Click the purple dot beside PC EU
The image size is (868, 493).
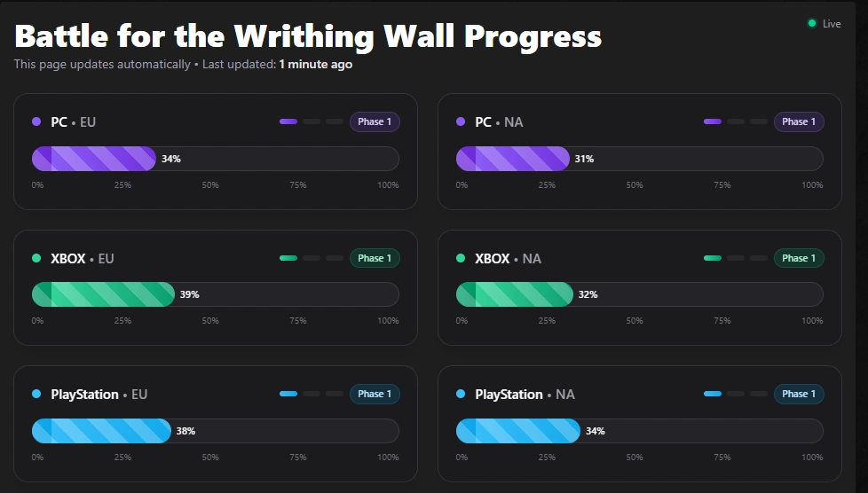tap(36, 122)
